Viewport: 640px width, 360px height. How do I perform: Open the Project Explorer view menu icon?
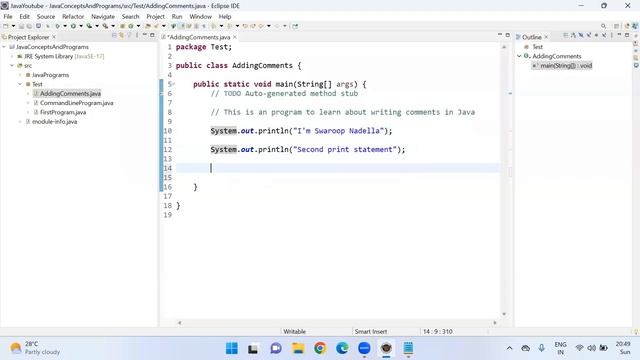137,36
